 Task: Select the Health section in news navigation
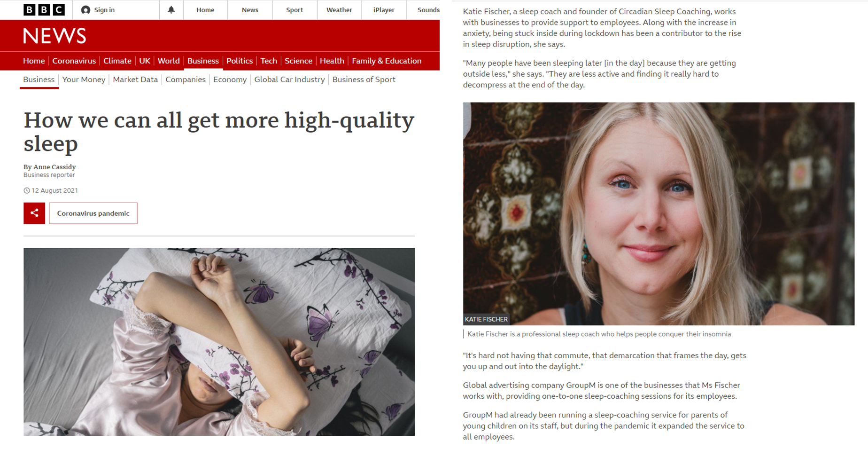pos(332,61)
